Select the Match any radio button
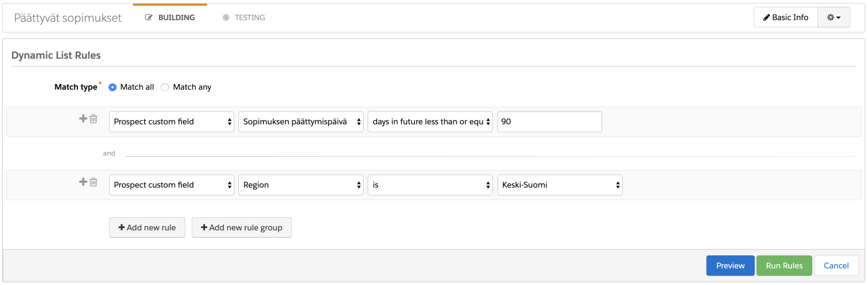The image size is (868, 285). (165, 87)
